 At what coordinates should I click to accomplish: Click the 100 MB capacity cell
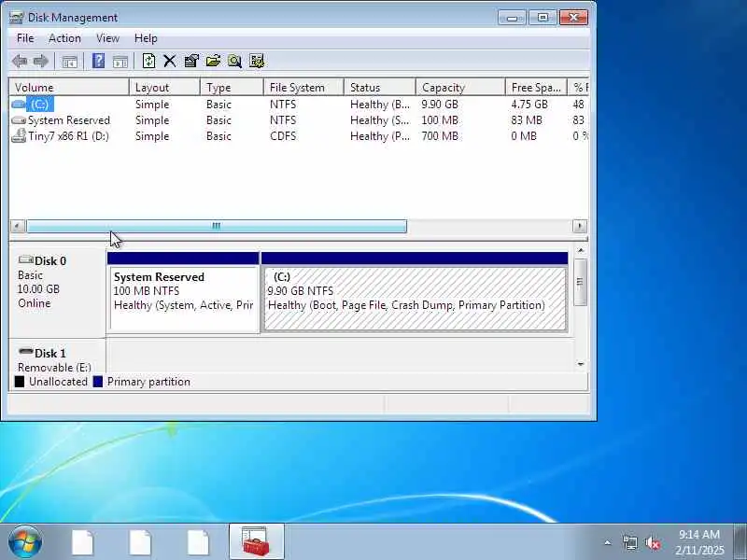(x=440, y=120)
